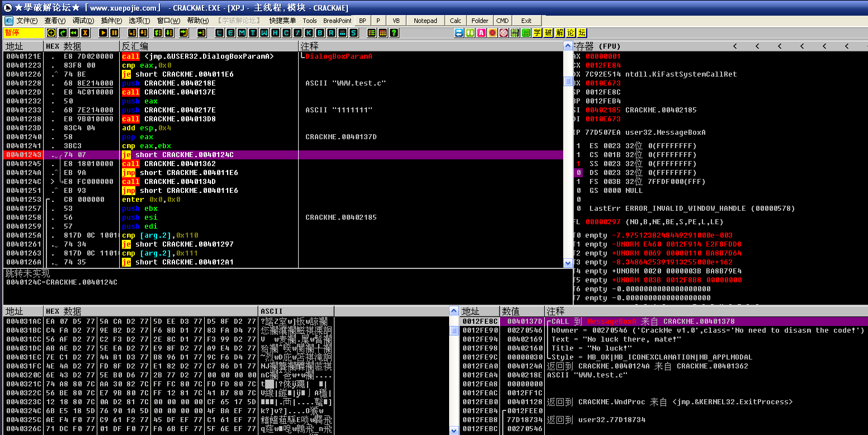Viewport: 868px width, 435px height.
Task: Click the BP button
Action: coord(362,21)
